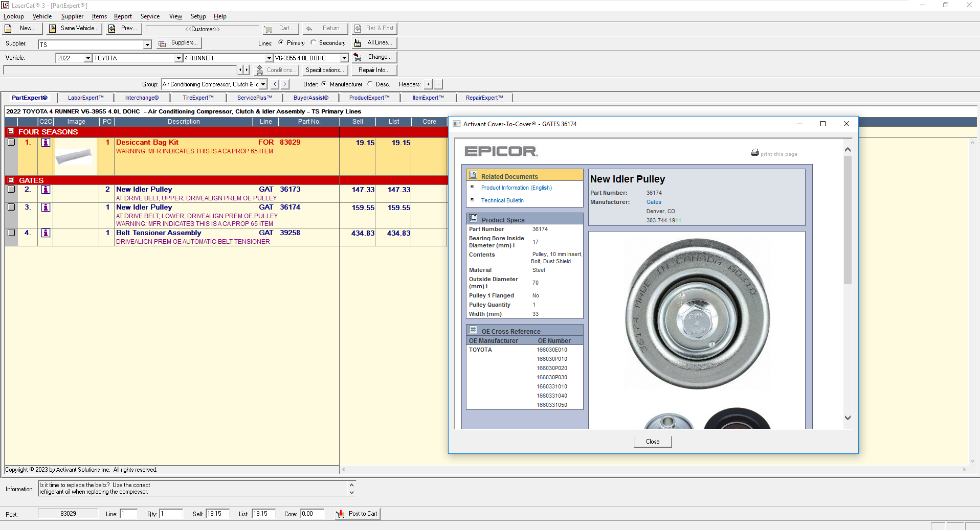Image resolution: width=980 pixels, height=530 pixels.
Task: Click the Suppliers button icon
Action: 162,42
